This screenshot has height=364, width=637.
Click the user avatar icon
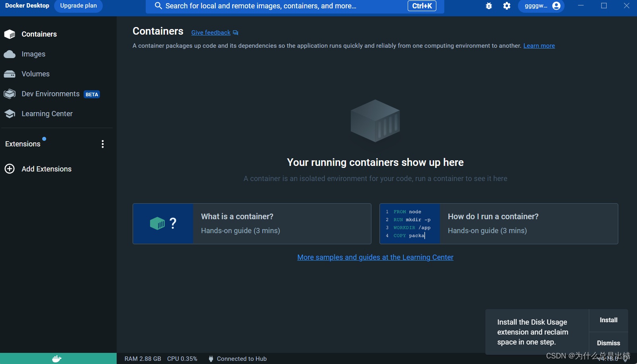(557, 6)
